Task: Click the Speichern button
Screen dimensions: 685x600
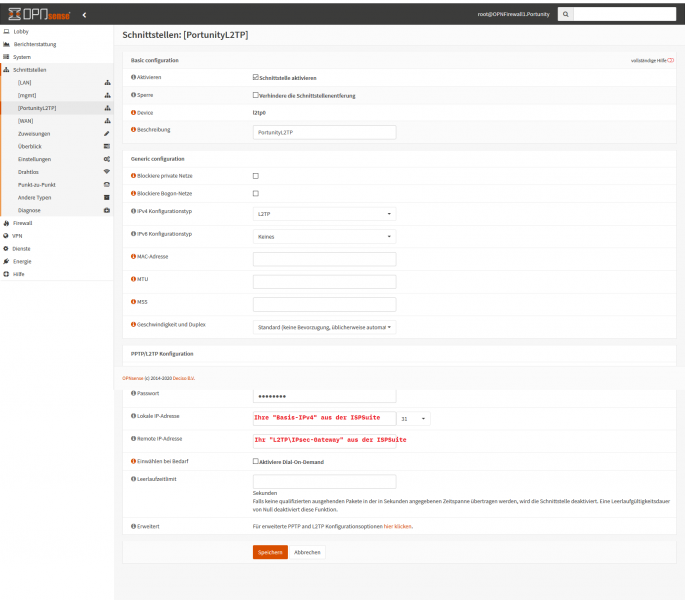Action: tap(270, 551)
